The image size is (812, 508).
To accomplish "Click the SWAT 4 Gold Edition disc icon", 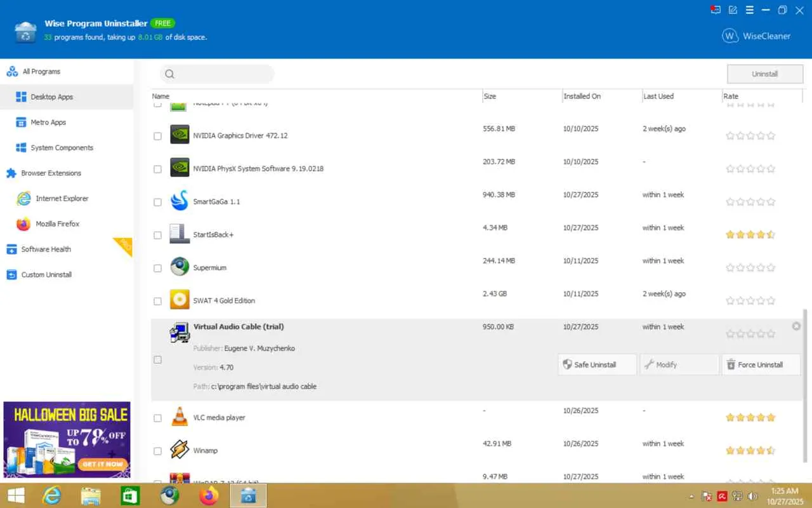I will pos(180,300).
